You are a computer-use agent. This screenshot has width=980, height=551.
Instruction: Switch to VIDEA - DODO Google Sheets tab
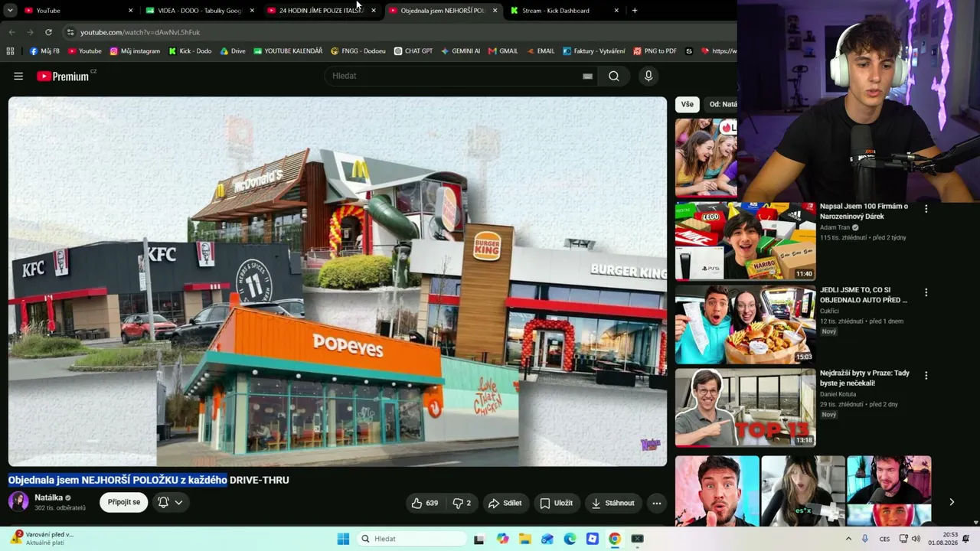200,11
